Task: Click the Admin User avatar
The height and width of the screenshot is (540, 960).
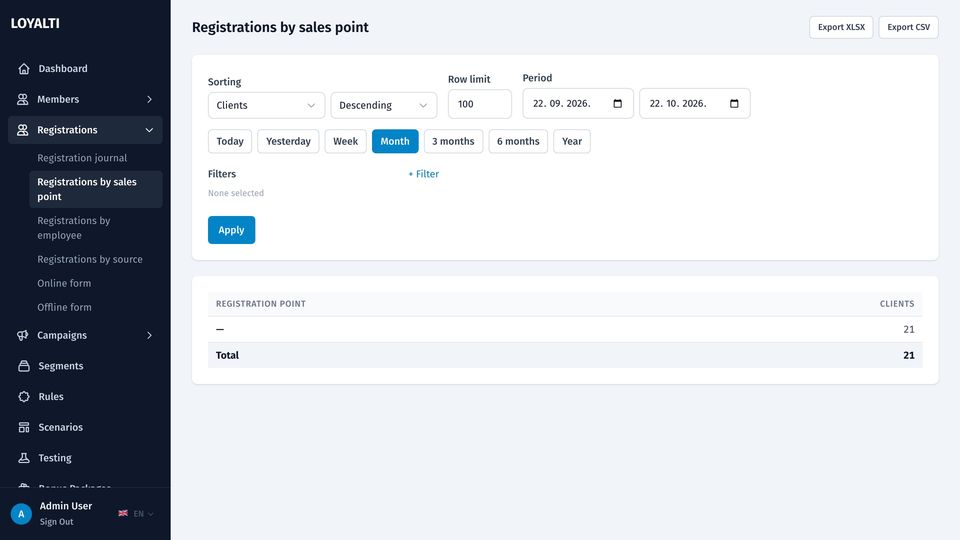Action: [x=21, y=514]
